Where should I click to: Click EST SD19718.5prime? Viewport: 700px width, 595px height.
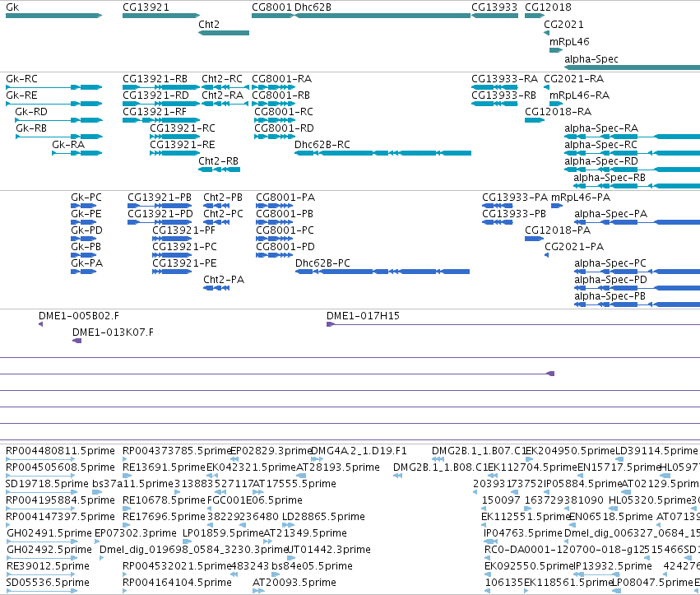click(48, 484)
